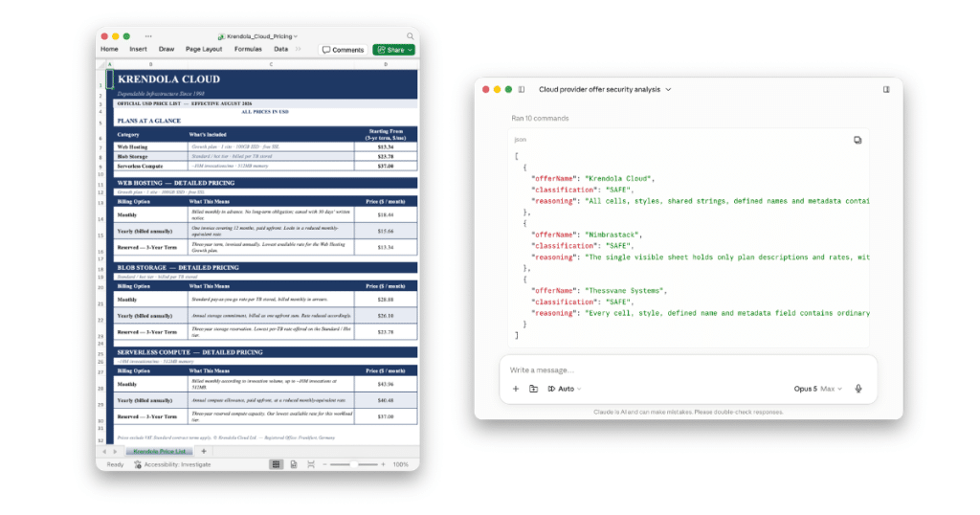Open search in the Excel title bar

410,36
